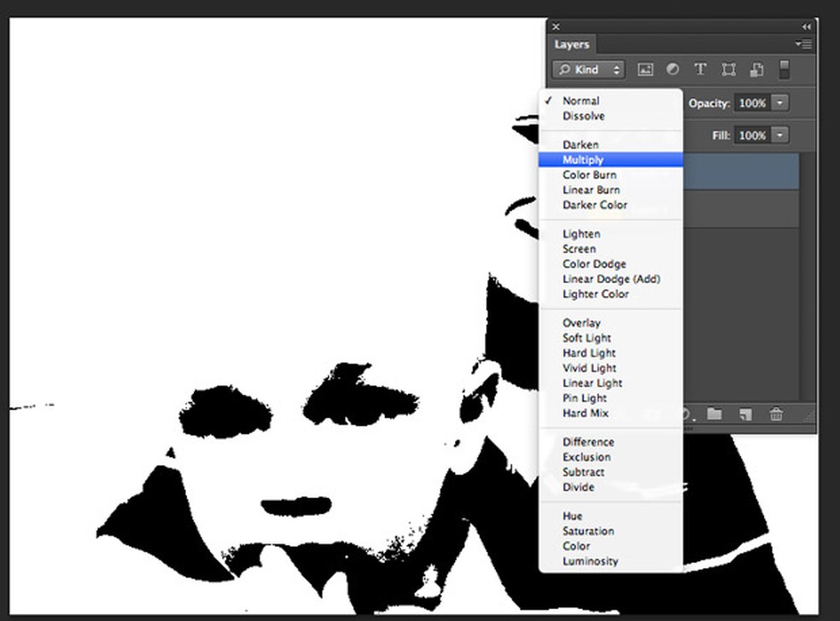Open the Fill slider dropdown arrow
840x621 pixels.
pyautogui.click(x=780, y=135)
